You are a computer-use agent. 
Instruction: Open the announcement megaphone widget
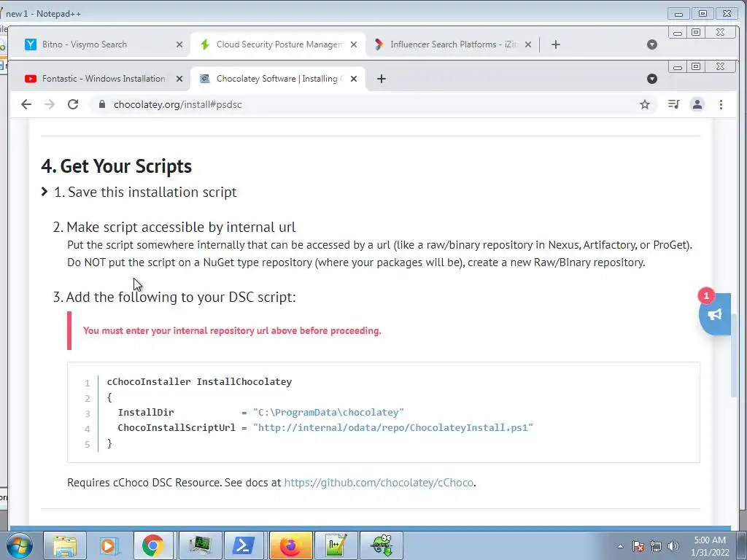[715, 314]
